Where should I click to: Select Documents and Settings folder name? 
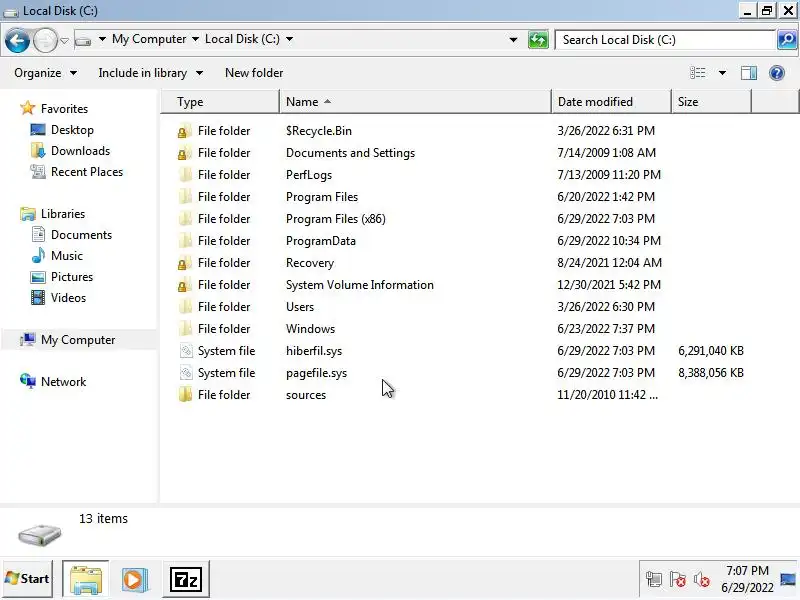(x=350, y=153)
